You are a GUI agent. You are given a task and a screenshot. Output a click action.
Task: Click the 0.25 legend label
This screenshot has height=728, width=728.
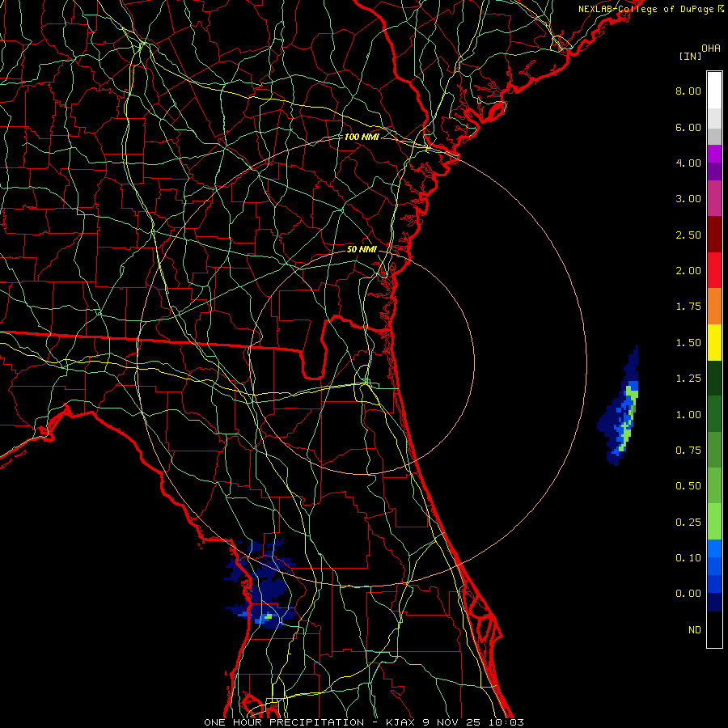(688, 523)
